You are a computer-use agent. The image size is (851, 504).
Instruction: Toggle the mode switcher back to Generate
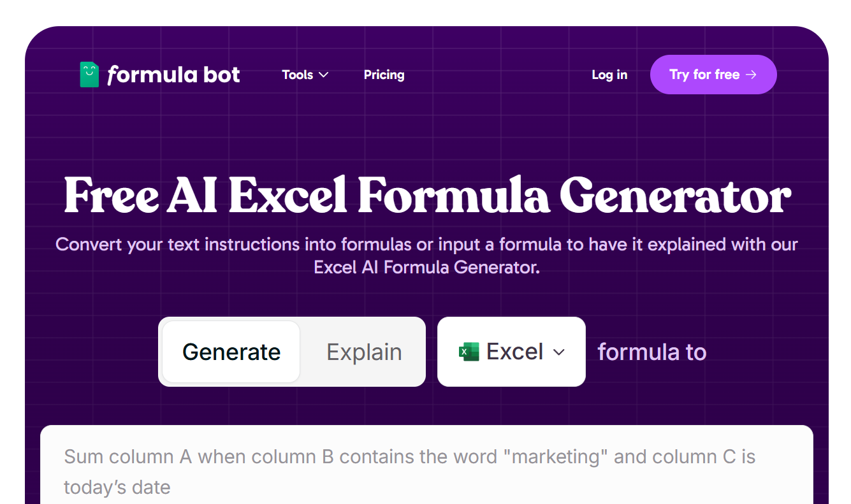[x=231, y=352]
